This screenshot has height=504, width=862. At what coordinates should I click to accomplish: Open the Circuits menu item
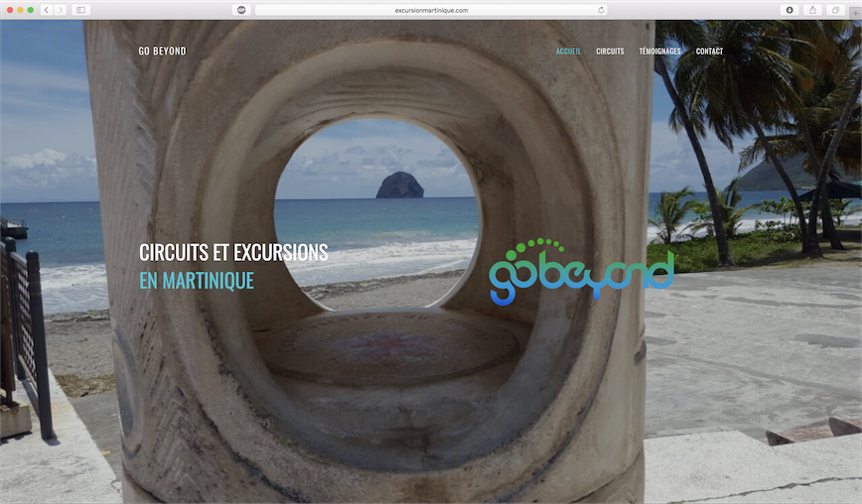610,51
